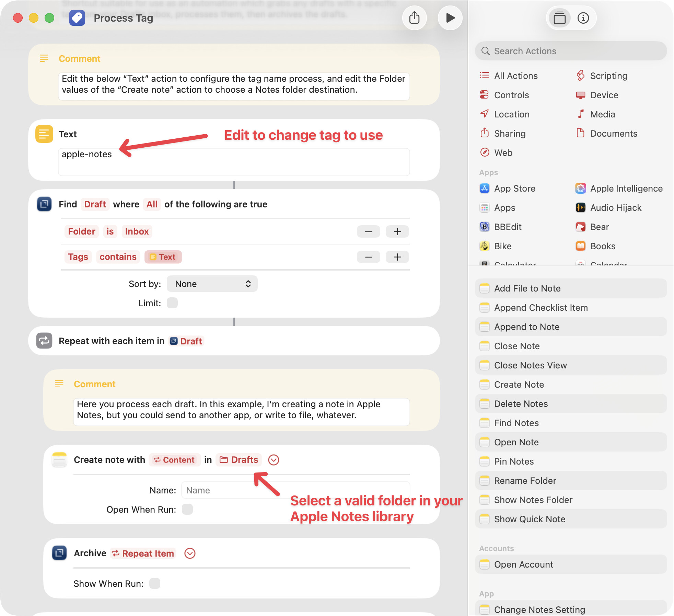Collapse the Create note options chevron
Image resolution: width=674 pixels, height=616 pixels.
(x=274, y=460)
